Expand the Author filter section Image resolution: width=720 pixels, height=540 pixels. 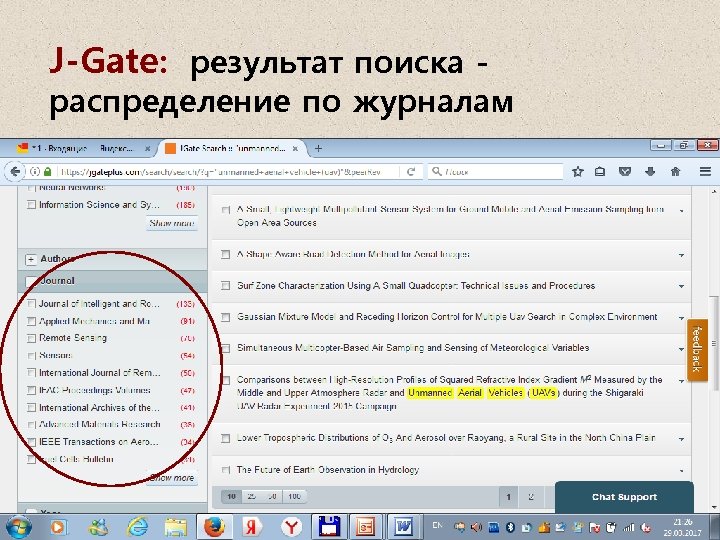[x=30, y=259]
